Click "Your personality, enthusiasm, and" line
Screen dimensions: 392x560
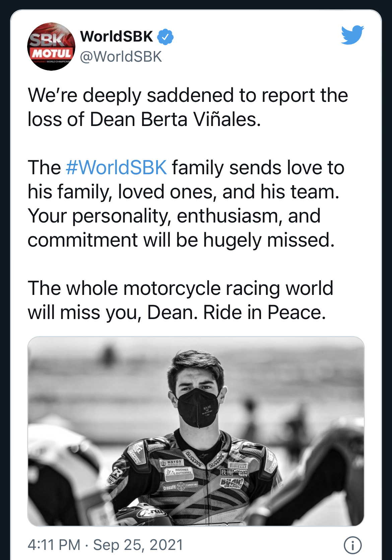point(174,216)
